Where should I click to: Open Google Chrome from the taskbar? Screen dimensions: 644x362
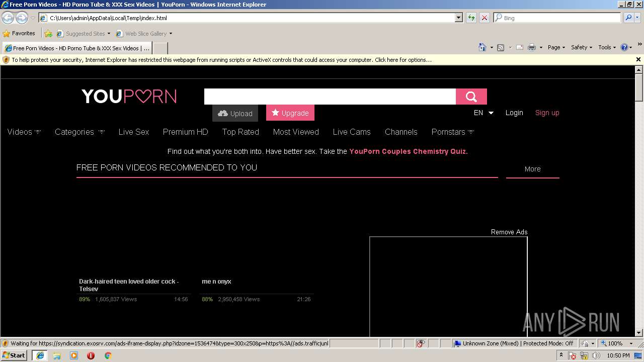108,355
